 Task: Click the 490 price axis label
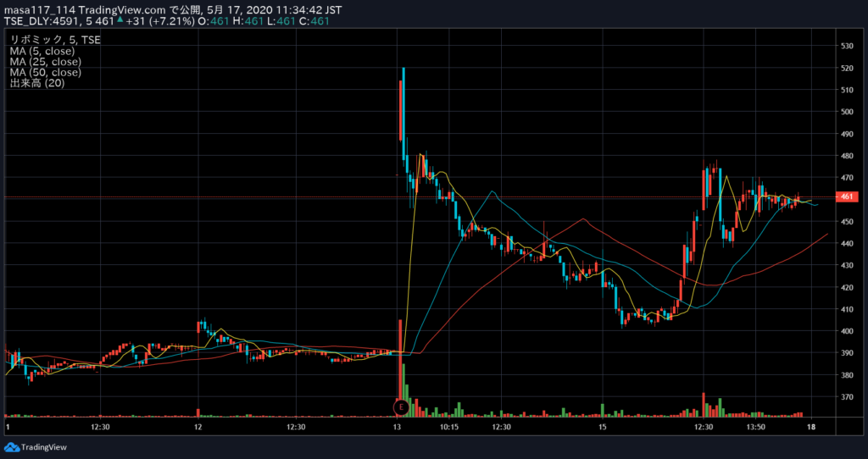(847, 134)
